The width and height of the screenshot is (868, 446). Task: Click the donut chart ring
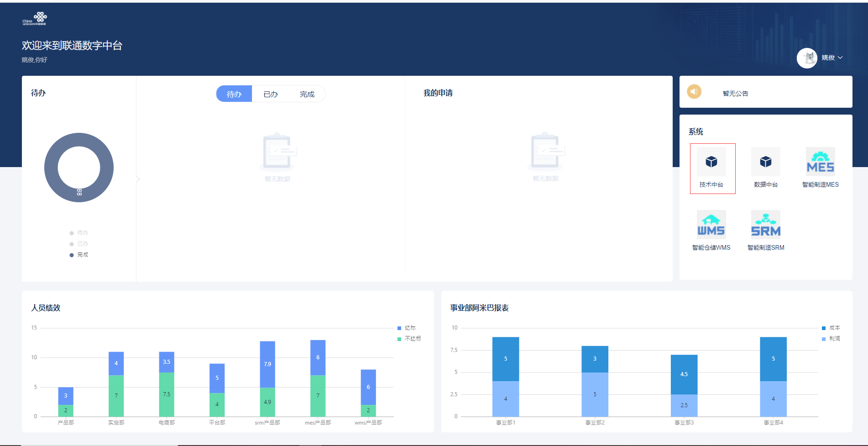50,168
